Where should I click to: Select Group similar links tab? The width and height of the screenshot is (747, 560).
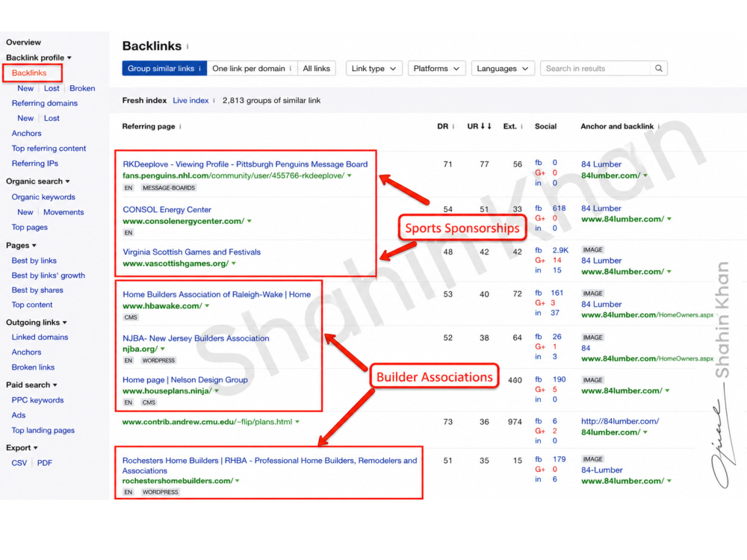point(164,68)
